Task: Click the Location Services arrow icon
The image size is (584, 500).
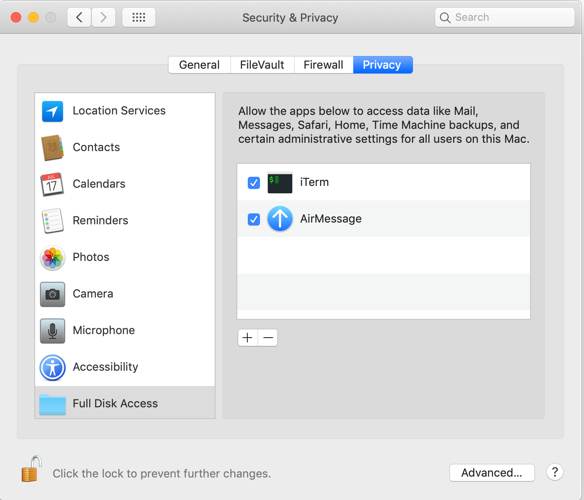Action: click(52, 111)
